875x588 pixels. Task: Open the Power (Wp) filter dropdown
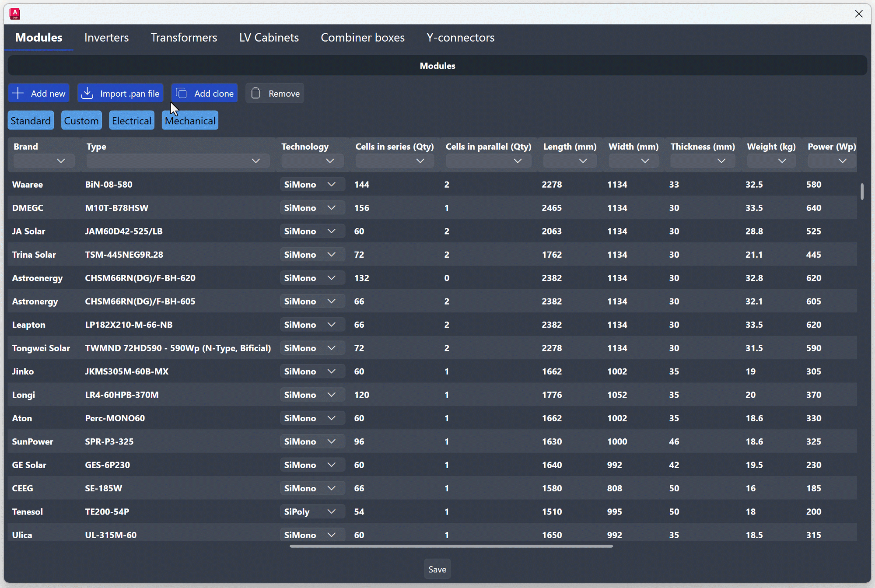click(x=832, y=161)
